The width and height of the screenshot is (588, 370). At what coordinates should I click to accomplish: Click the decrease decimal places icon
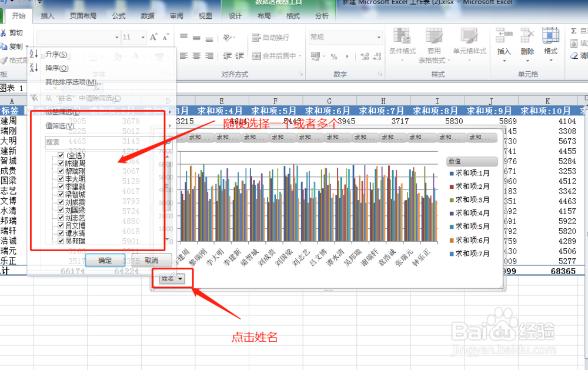click(377, 56)
